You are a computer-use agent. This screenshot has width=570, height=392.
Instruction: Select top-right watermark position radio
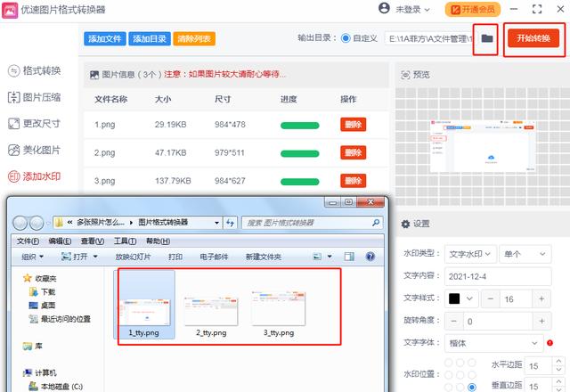coord(472,363)
